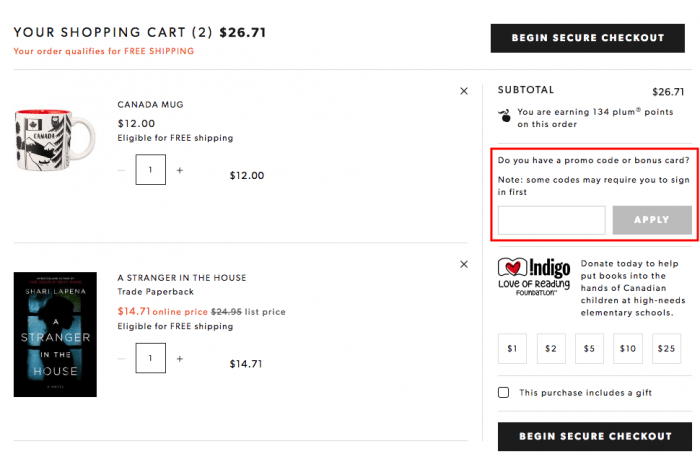Apply the promo code
This screenshot has width=700, height=462.
[652, 220]
